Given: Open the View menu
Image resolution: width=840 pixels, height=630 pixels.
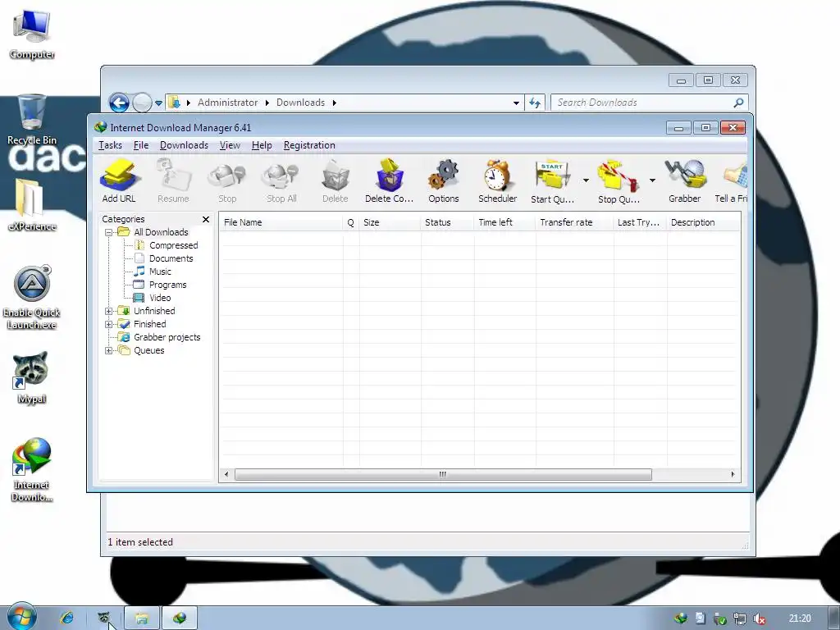Looking at the screenshot, I should 230,145.
